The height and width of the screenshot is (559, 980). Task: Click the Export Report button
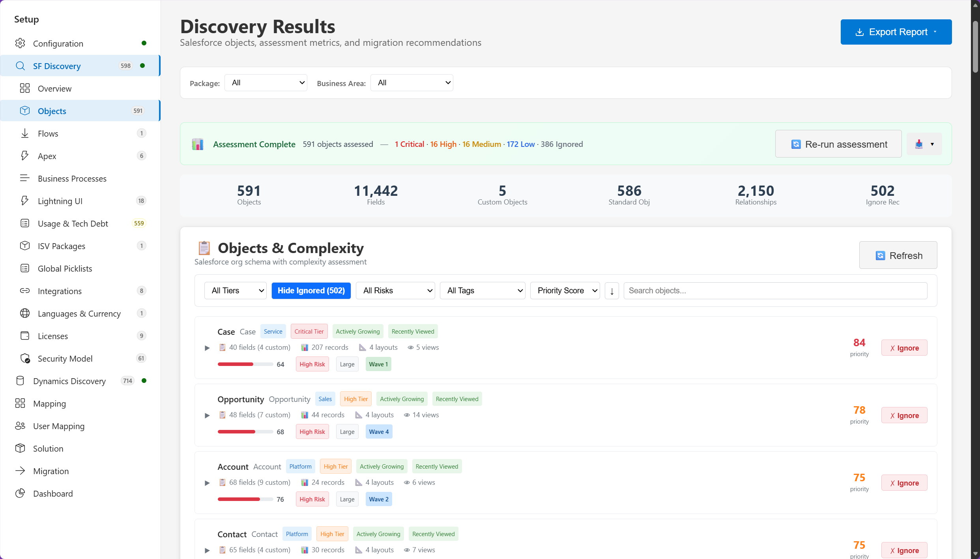896,32
